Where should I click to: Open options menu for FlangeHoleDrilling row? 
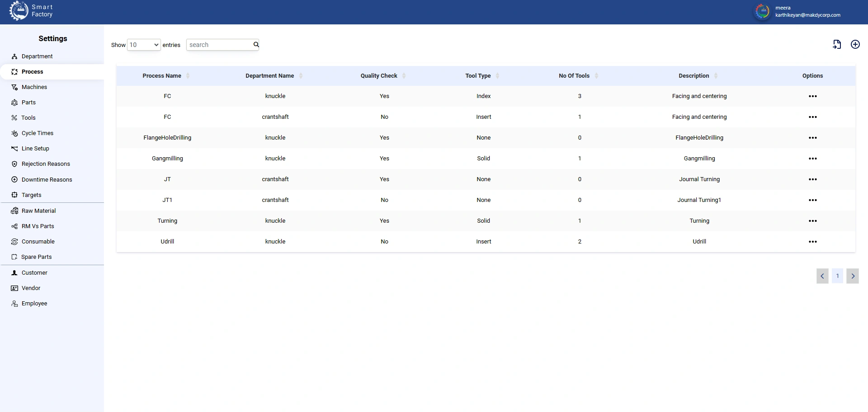coord(812,138)
